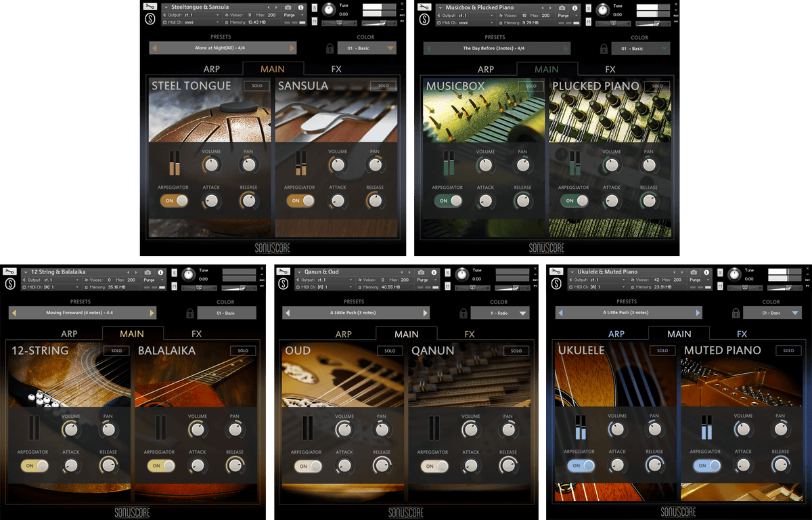Show info for Steeltongue & Sansula instrument
The image size is (812, 520).
(300, 7)
